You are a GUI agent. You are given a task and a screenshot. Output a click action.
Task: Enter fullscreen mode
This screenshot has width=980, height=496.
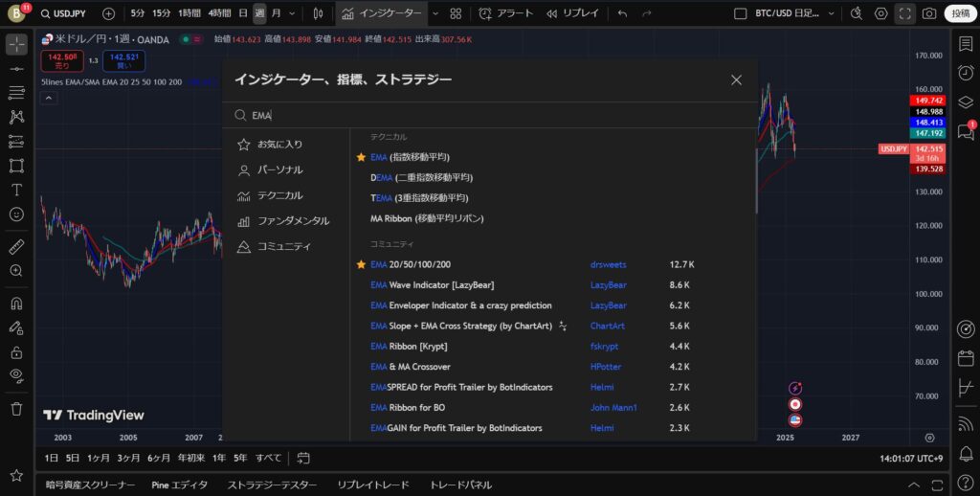[905, 13]
